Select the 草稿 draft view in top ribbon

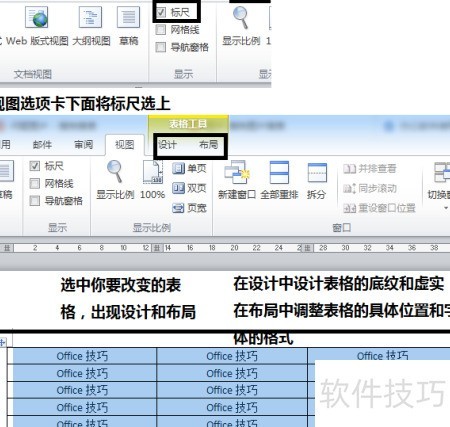[128, 18]
